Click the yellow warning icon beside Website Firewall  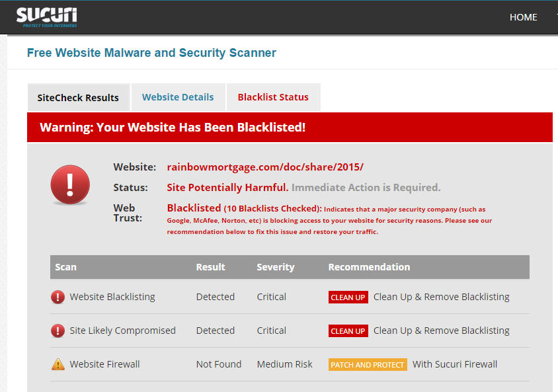click(x=58, y=364)
